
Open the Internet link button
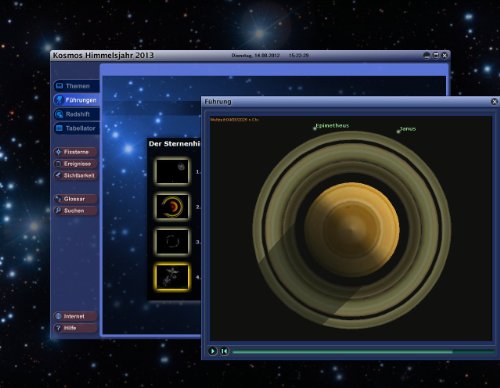pos(75,316)
